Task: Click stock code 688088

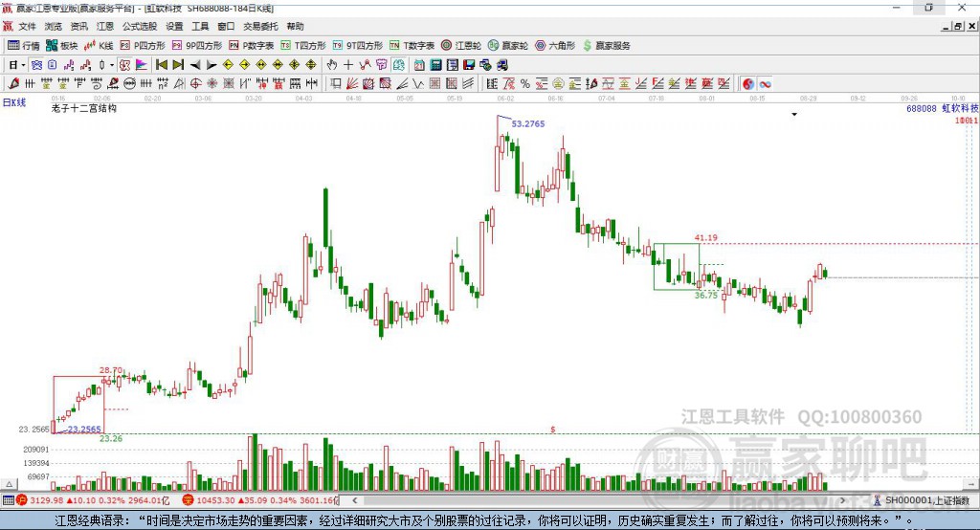Action: pyautogui.click(x=922, y=109)
